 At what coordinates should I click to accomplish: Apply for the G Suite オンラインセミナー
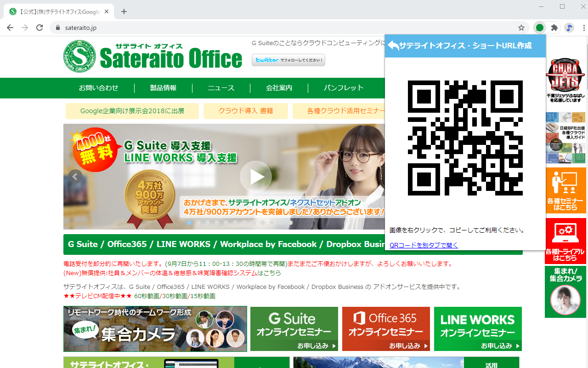point(294,329)
